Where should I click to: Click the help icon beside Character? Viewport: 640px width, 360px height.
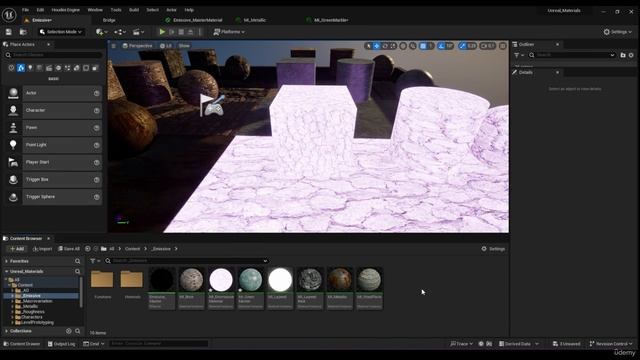97,111
